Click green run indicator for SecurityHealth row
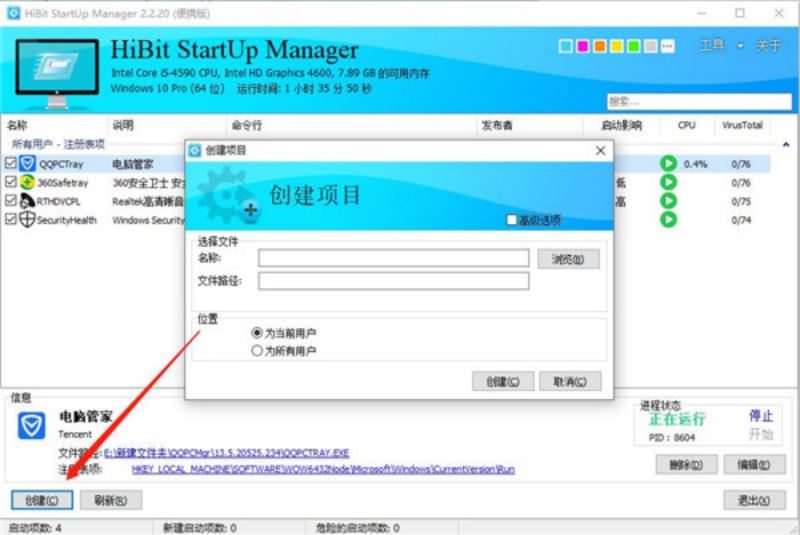Viewport: 800px width, 535px height. click(668, 219)
